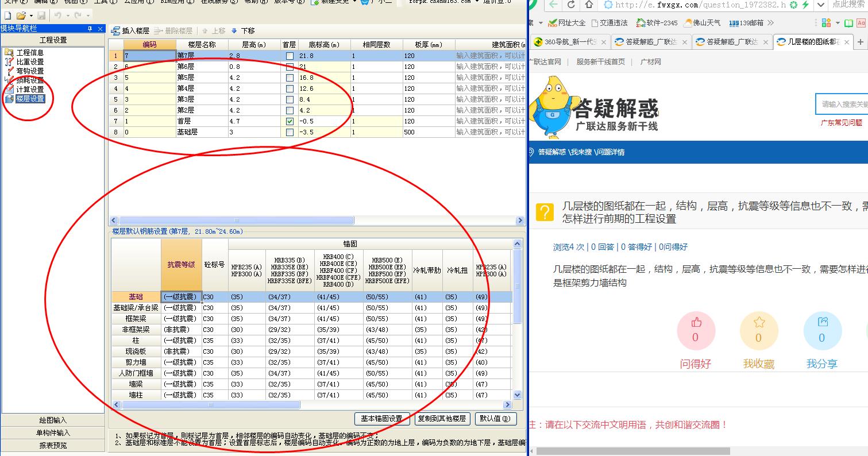Screen dimensions: 868x456
Task: Click 复制到其他楼层 button
Action: 442,419
